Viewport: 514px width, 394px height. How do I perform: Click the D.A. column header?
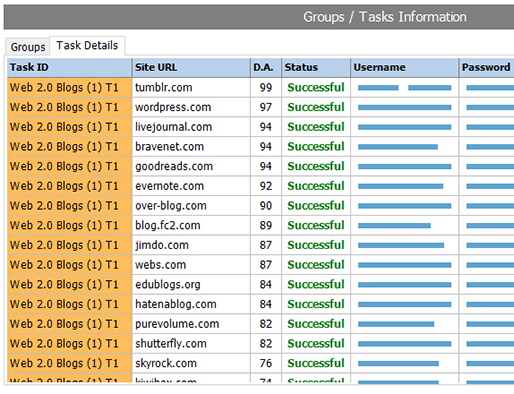266,67
